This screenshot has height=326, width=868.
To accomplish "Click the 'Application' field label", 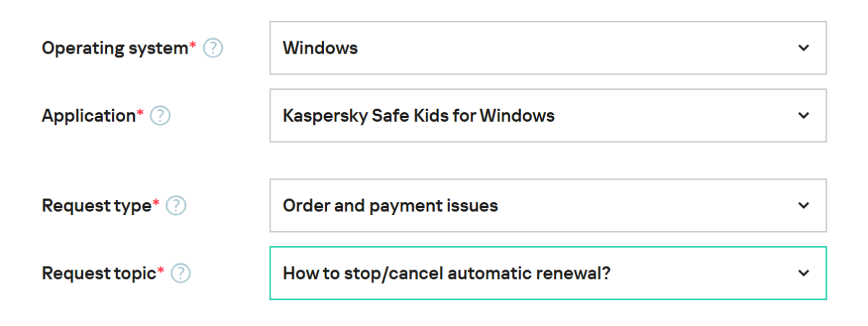I will [89, 116].
